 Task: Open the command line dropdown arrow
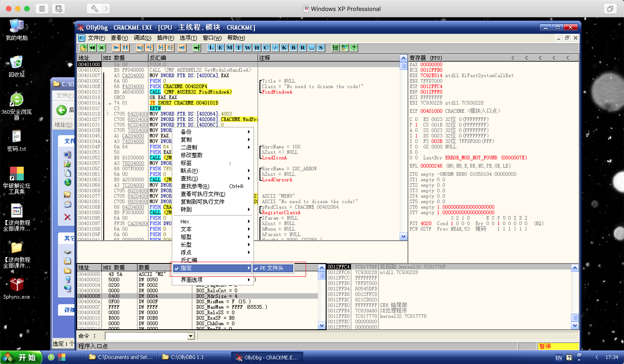pyautogui.click(x=191, y=336)
